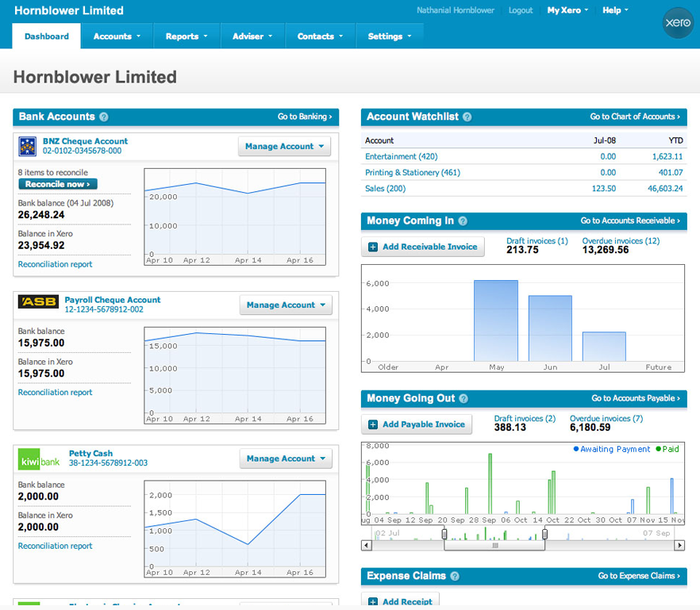700x610 pixels.
Task: Expand Manage Account for BNZ Cheque Account
Action: tap(284, 147)
